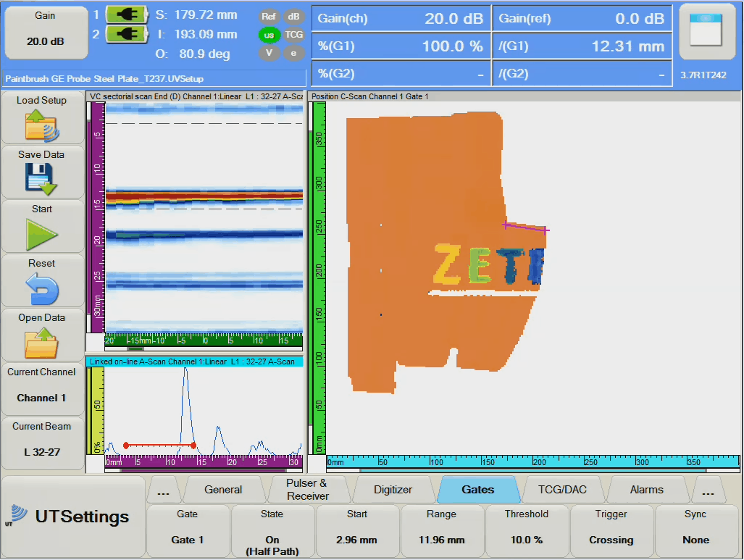
Task: Toggle the Ref badge
Action: 268,15
